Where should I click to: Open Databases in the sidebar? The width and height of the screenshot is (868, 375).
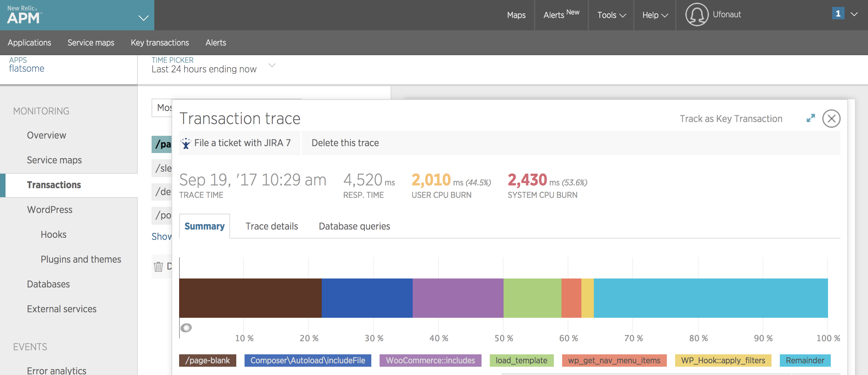[x=48, y=284]
